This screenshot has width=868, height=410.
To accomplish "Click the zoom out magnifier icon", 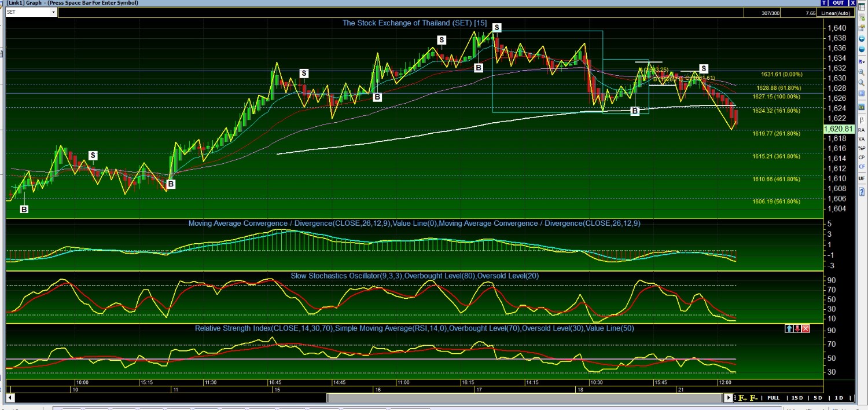I will click(862, 83).
